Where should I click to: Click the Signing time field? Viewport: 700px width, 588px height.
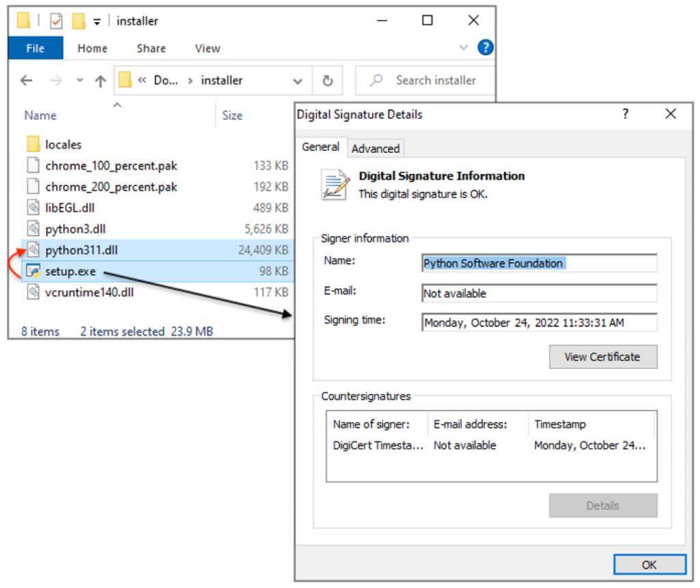[x=539, y=322]
